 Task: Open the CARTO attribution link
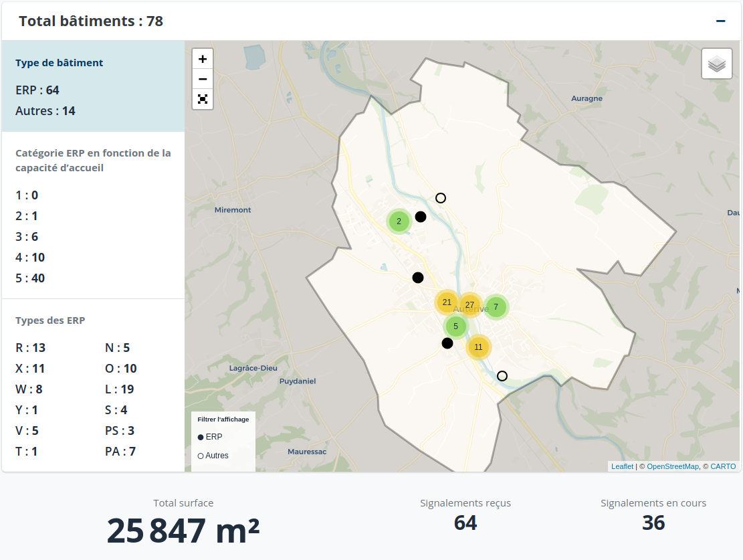click(x=723, y=466)
